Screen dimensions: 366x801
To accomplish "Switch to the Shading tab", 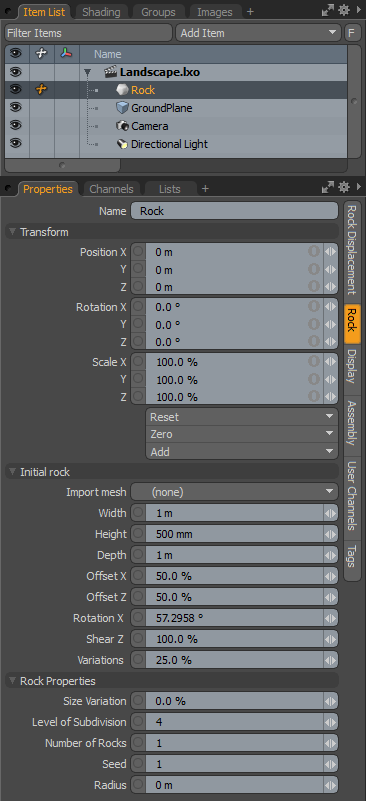I will [101, 12].
